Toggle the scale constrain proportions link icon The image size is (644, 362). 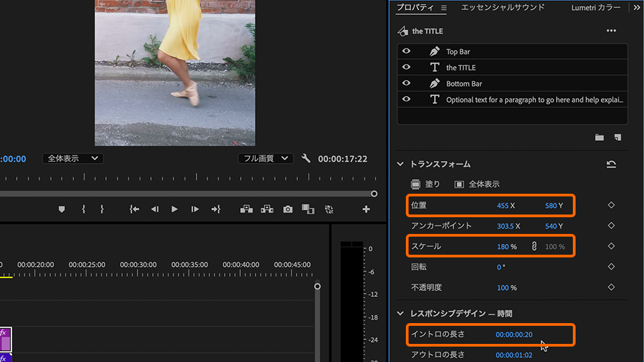coord(534,247)
